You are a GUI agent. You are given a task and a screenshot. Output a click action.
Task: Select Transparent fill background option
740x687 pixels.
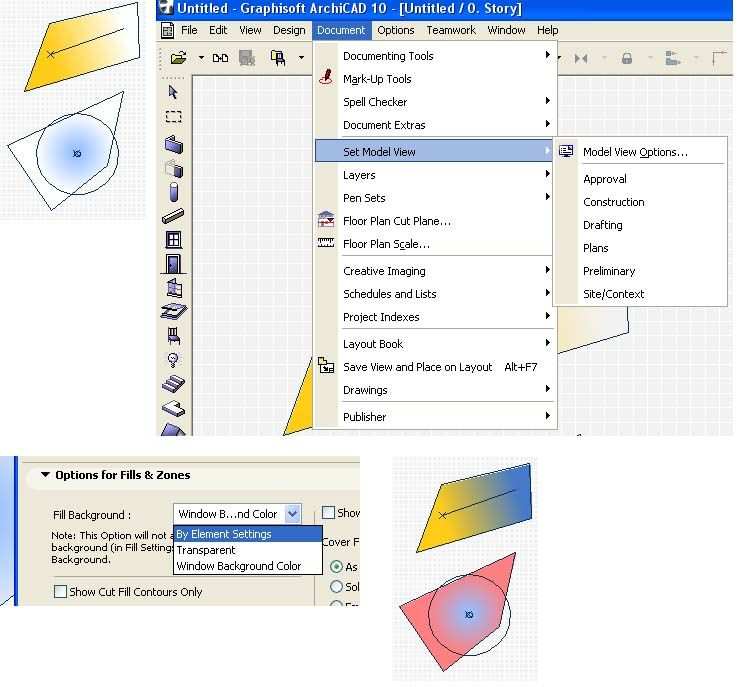tap(248, 550)
